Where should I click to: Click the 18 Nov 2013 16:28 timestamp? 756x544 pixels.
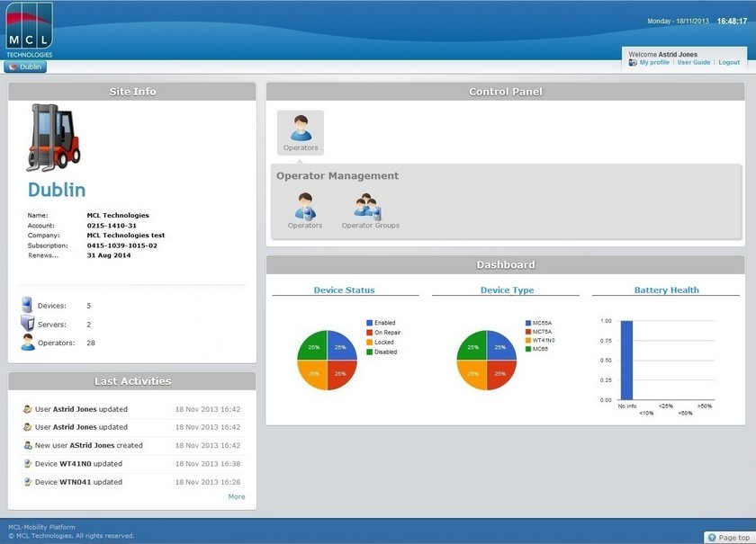[208, 482]
